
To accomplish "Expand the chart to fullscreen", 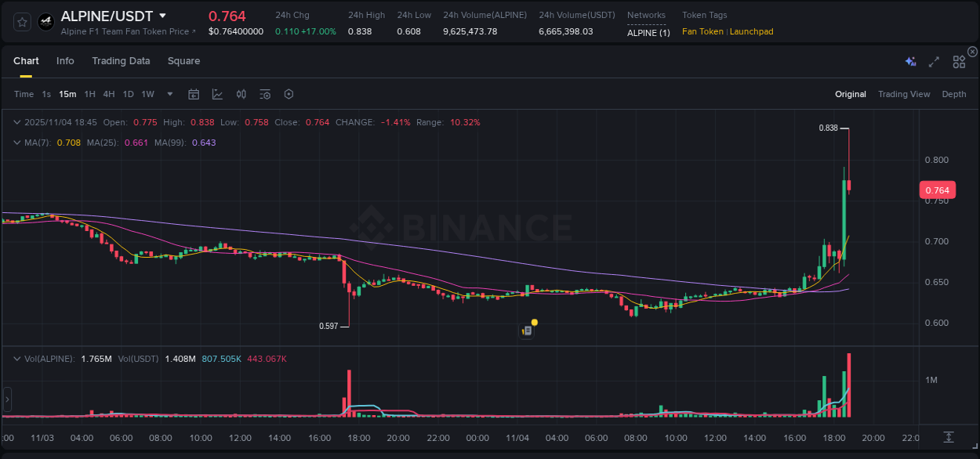I will coord(933,61).
